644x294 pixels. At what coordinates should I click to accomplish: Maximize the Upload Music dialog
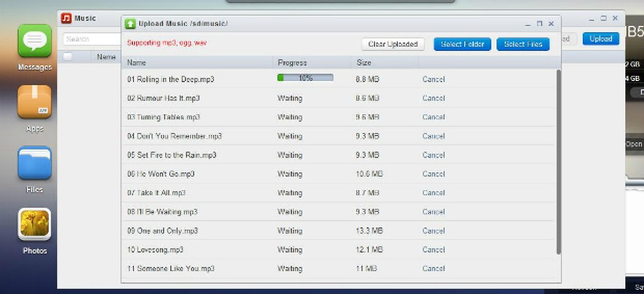click(540, 24)
